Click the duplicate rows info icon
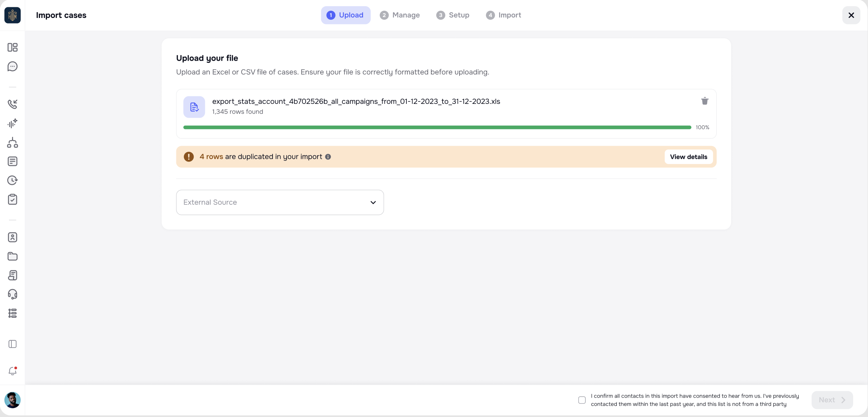 [x=328, y=157]
